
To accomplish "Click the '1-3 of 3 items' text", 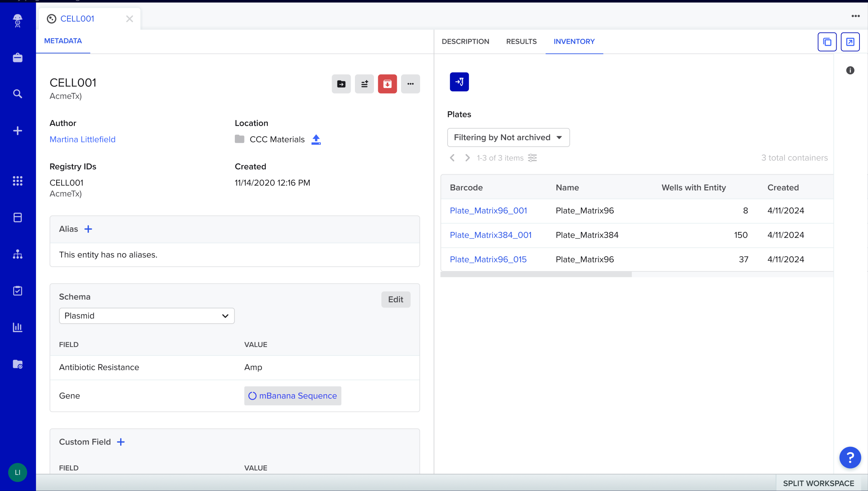I will coord(500,158).
